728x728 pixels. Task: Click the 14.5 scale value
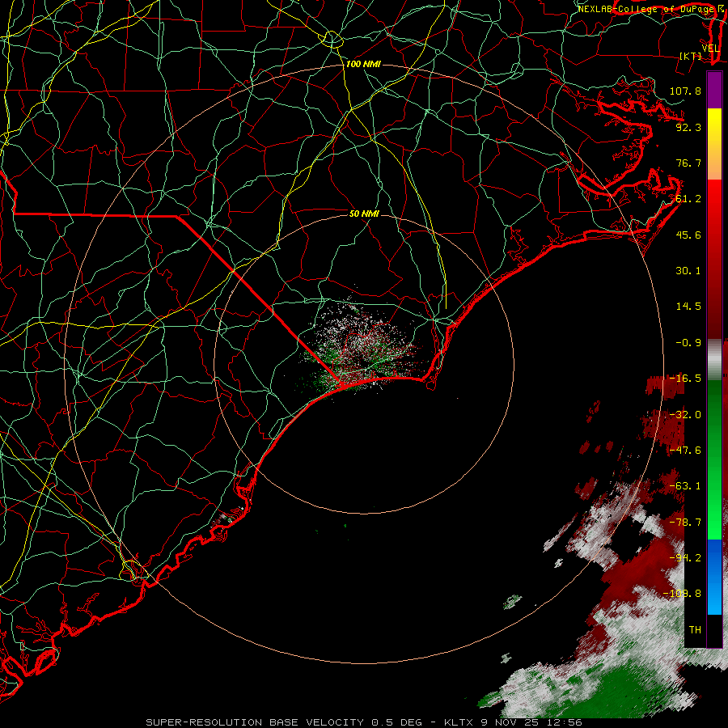(688, 307)
